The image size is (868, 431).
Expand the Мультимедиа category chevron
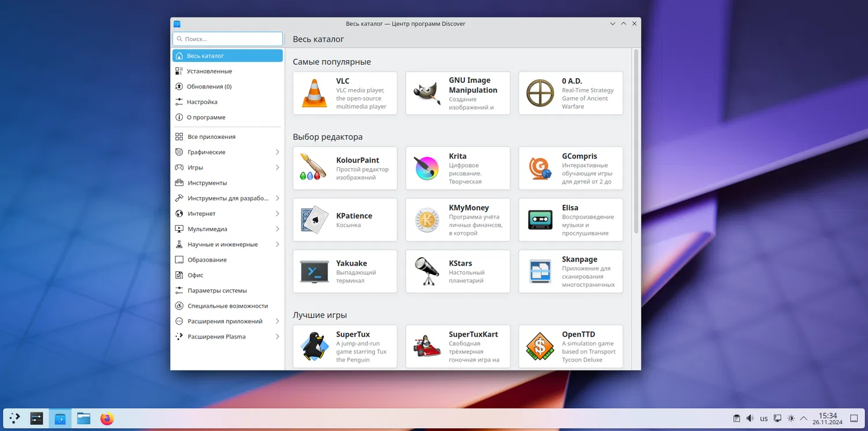point(277,229)
